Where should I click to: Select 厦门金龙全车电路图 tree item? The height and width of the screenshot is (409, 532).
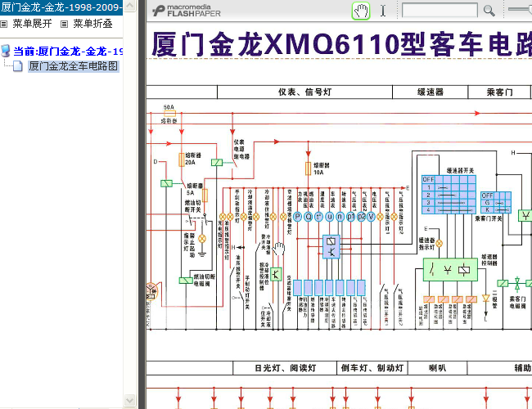click(74, 66)
